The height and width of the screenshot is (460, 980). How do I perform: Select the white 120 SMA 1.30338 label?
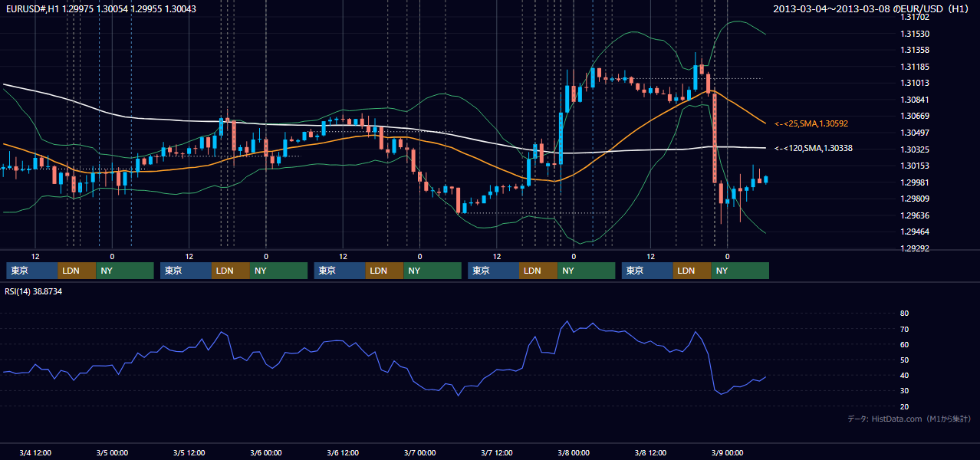814,149
